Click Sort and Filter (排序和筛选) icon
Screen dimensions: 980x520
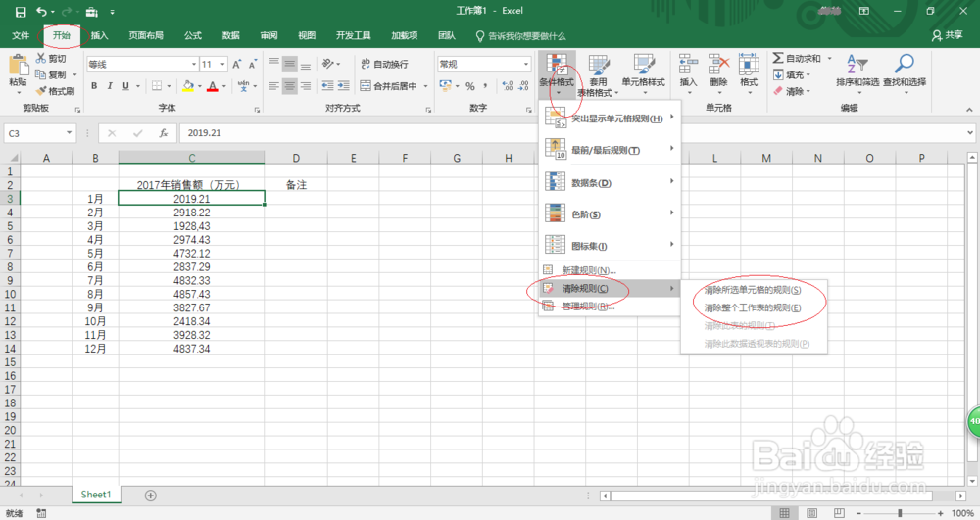857,64
